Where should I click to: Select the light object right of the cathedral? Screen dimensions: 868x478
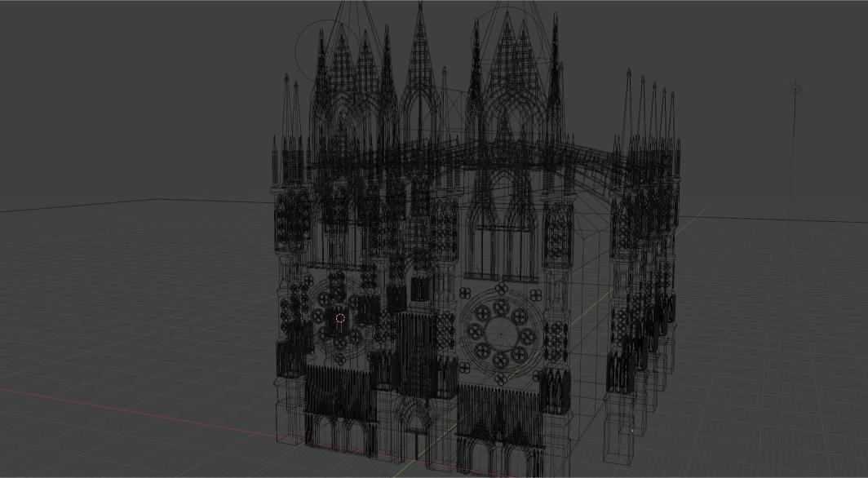pyautogui.click(x=795, y=88)
